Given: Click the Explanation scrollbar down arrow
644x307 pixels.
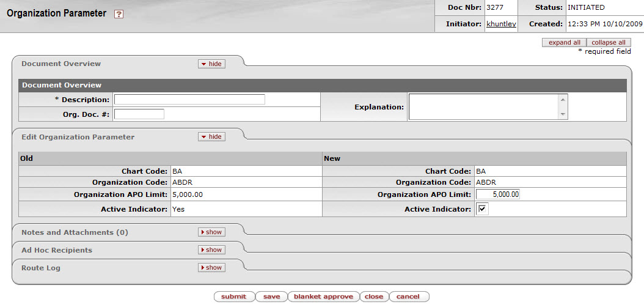Looking at the screenshot, I should click(x=563, y=114).
